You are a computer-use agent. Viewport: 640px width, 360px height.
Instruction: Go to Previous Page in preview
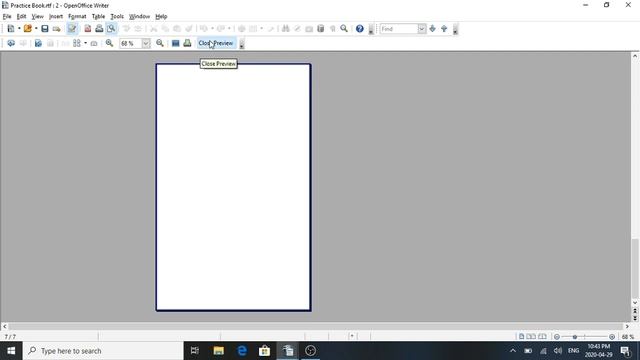(x=11, y=43)
